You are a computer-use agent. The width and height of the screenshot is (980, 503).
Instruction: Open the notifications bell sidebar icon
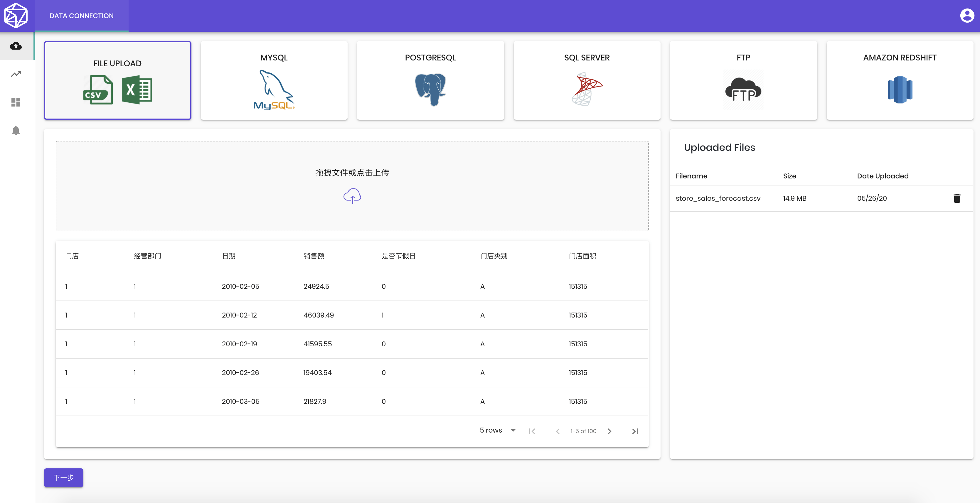click(16, 130)
